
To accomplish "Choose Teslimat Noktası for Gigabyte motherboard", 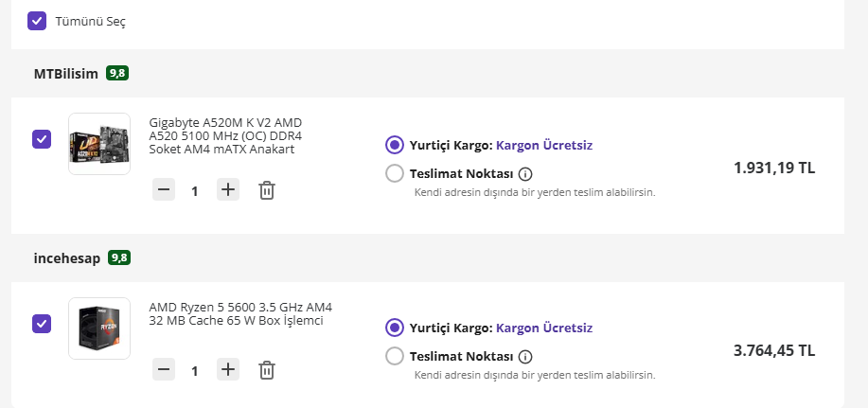I will (x=395, y=174).
